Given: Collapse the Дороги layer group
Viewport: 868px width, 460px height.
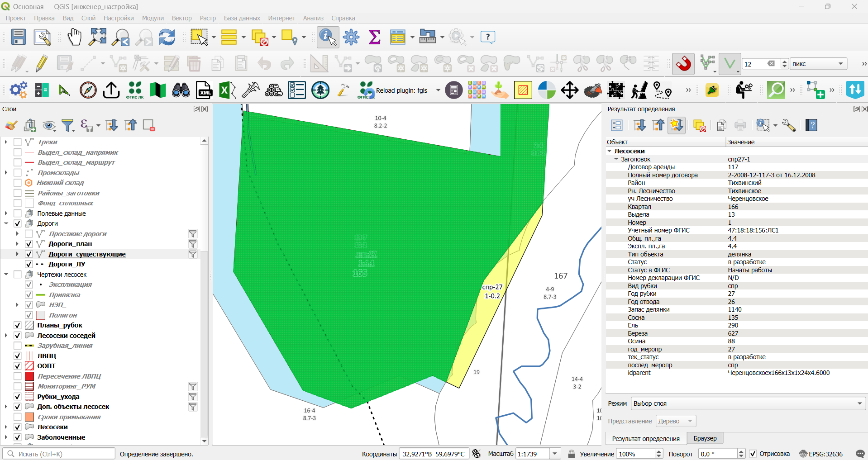Looking at the screenshot, I should coord(6,223).
